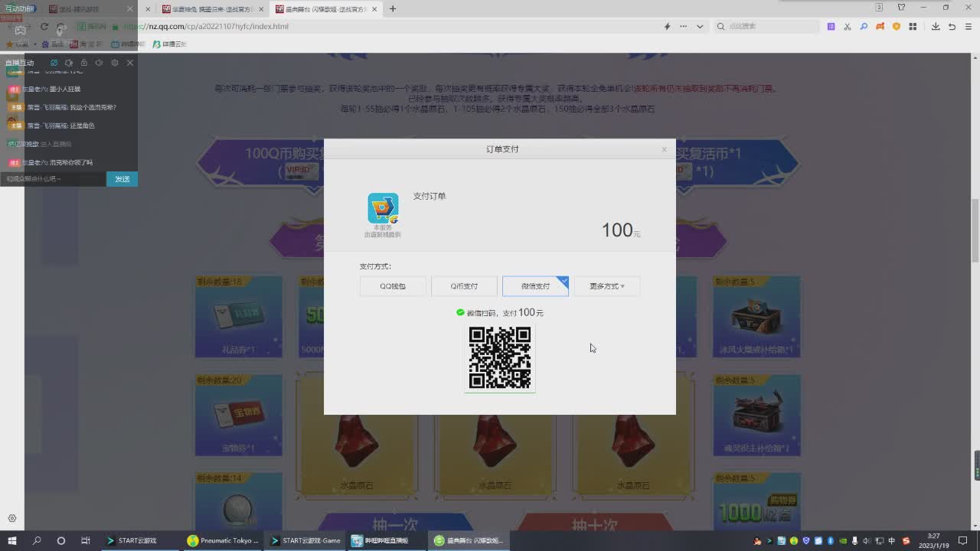Open the browser hamburger main menu
The image size is (980, 551).
(x=969, y=26)
